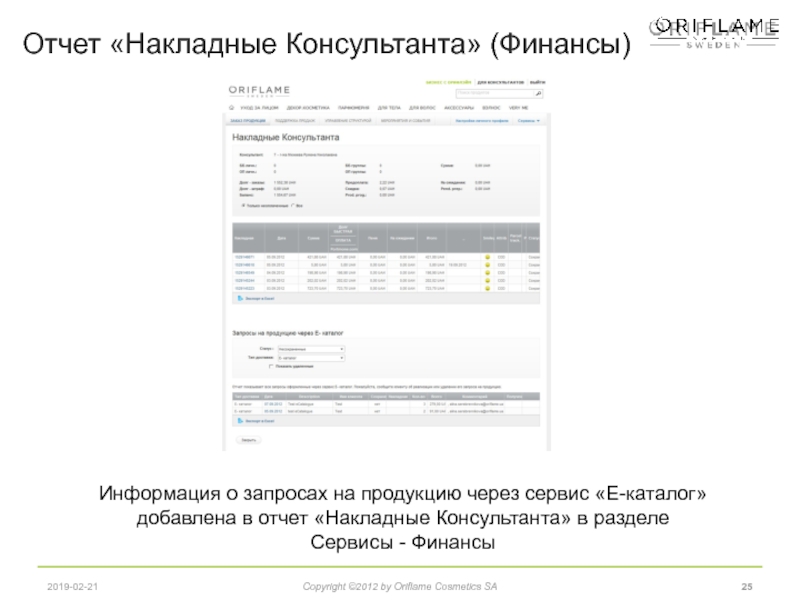Click the Excel export icon below the invoices table
This screenshot has height=600, width=800.
(x=240, y=298)
